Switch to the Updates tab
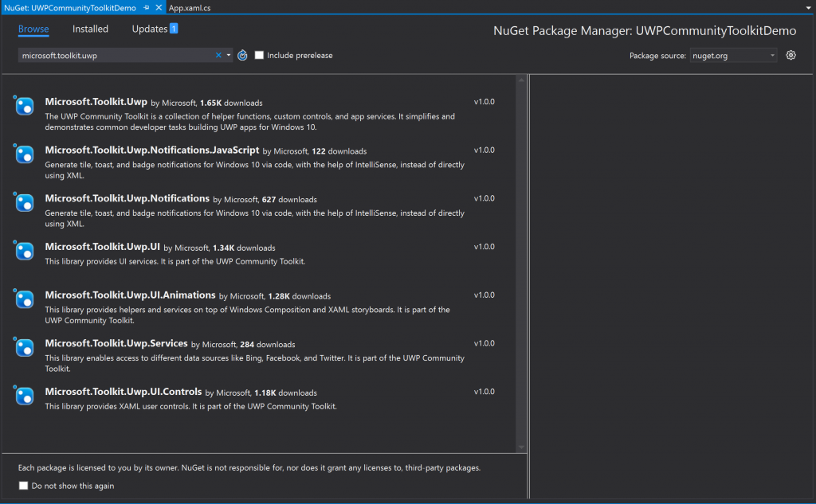 (149, 29)
